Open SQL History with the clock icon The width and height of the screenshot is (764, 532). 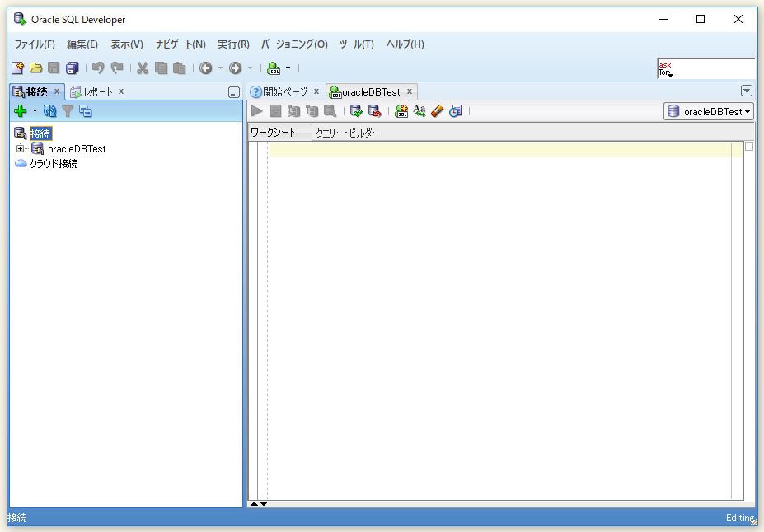[x=455, y=111]
